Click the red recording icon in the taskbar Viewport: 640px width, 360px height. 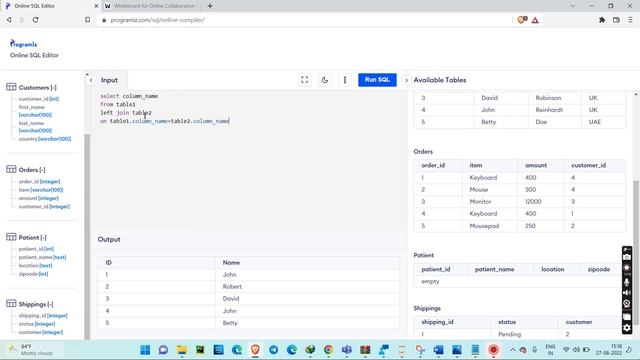(x=493, y=350)
